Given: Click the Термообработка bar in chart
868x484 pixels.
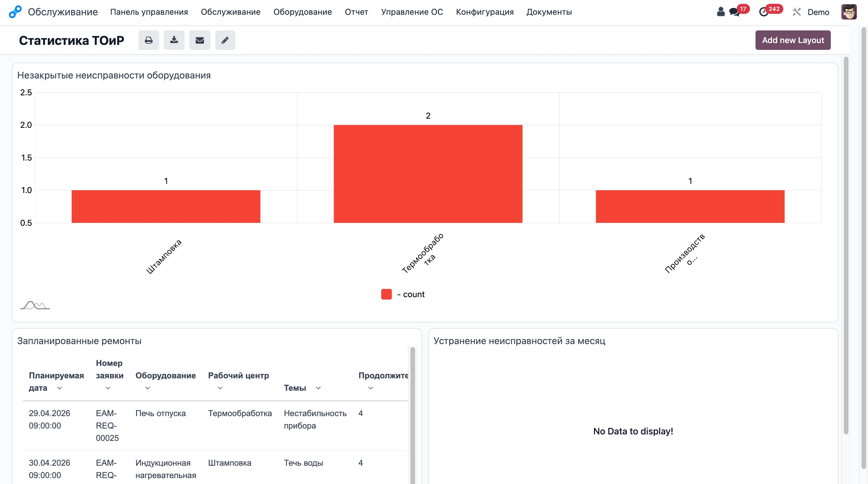Looking at the screenshot, I should tap(428, 174).
